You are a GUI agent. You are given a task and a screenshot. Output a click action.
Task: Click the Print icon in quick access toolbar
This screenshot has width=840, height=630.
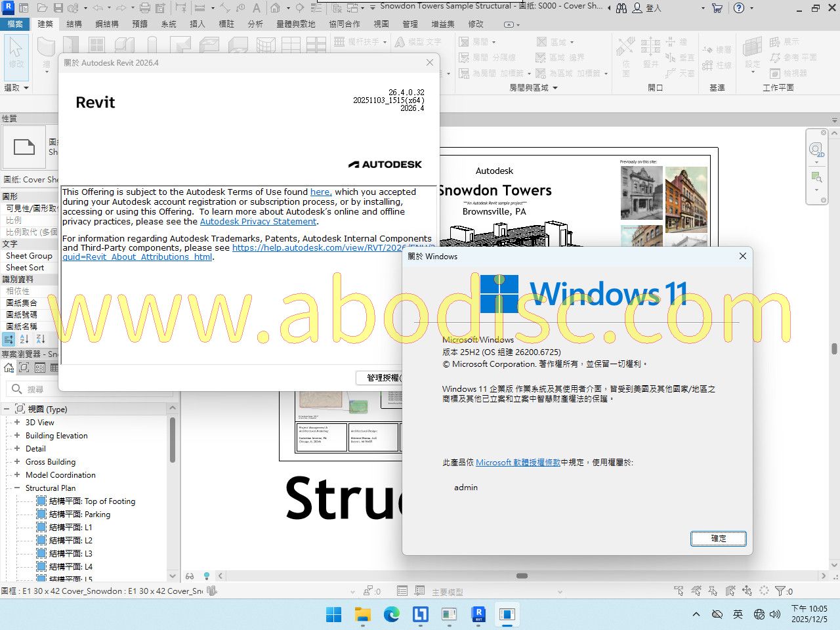145,8
